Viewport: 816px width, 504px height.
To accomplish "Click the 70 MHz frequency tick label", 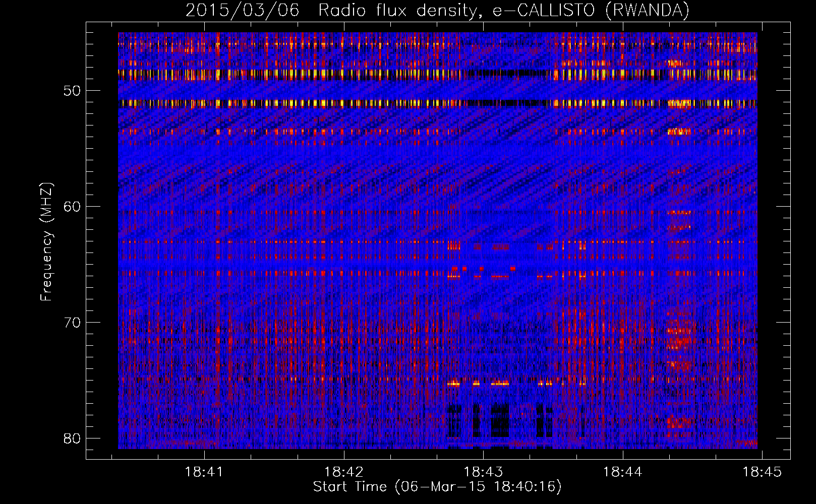I will (x=72, y=323).
